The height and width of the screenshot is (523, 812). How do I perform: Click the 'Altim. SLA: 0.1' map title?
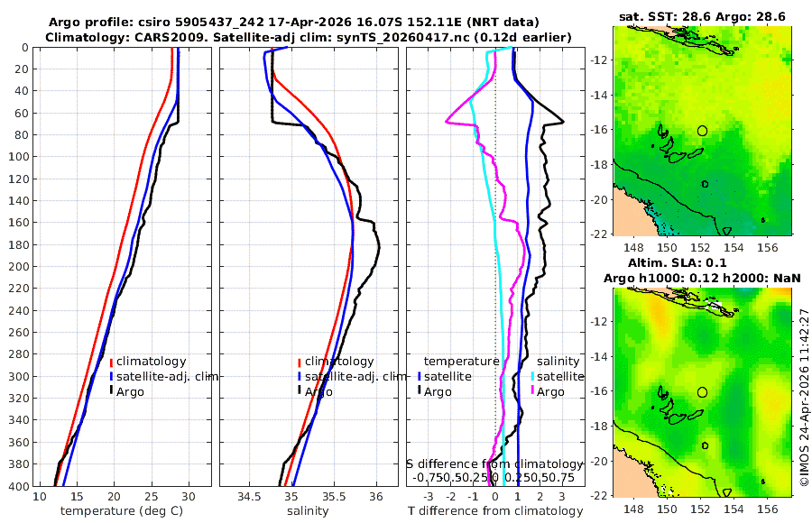[x=678, y=262]
